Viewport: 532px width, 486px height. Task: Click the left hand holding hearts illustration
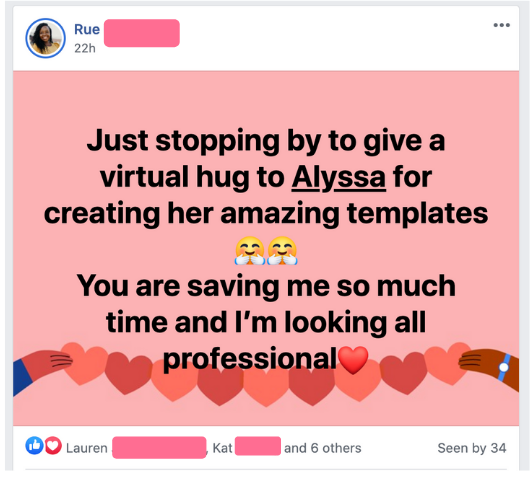point(42,369)
